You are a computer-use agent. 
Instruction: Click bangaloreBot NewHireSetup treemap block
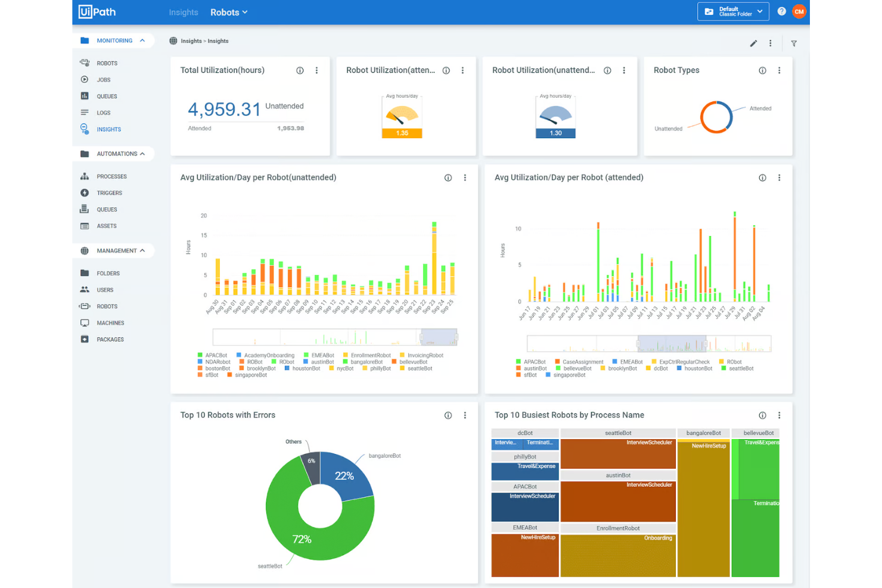(x=703, y=509)
